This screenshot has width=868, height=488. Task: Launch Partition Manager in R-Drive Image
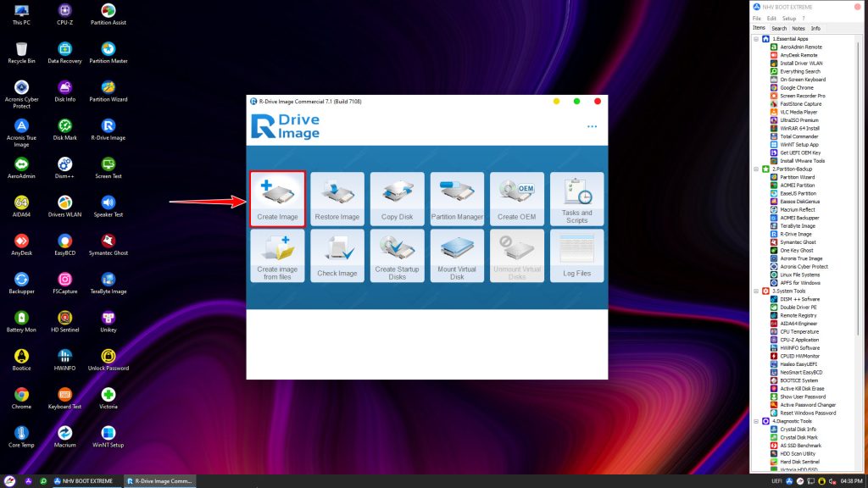pos(457,198)
